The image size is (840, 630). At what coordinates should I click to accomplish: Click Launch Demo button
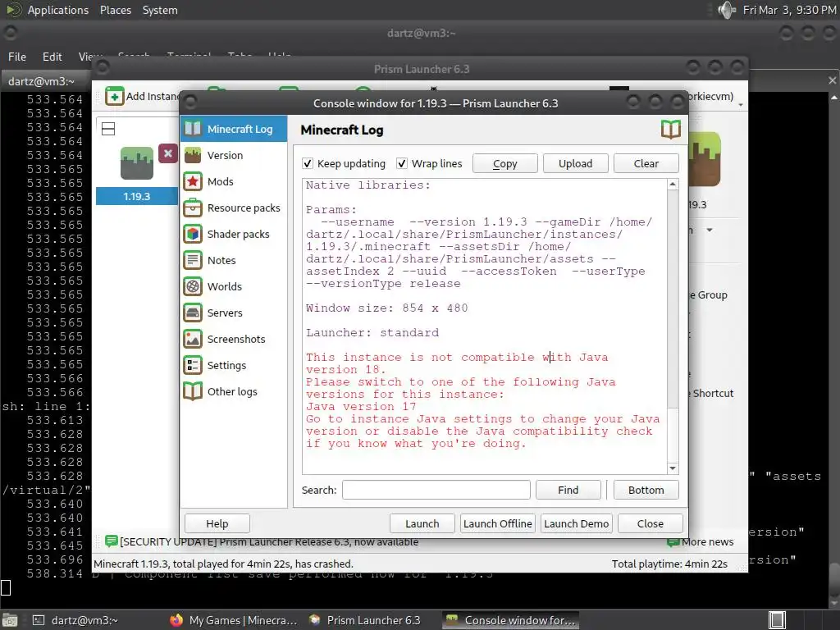click(x=577, y=523)
